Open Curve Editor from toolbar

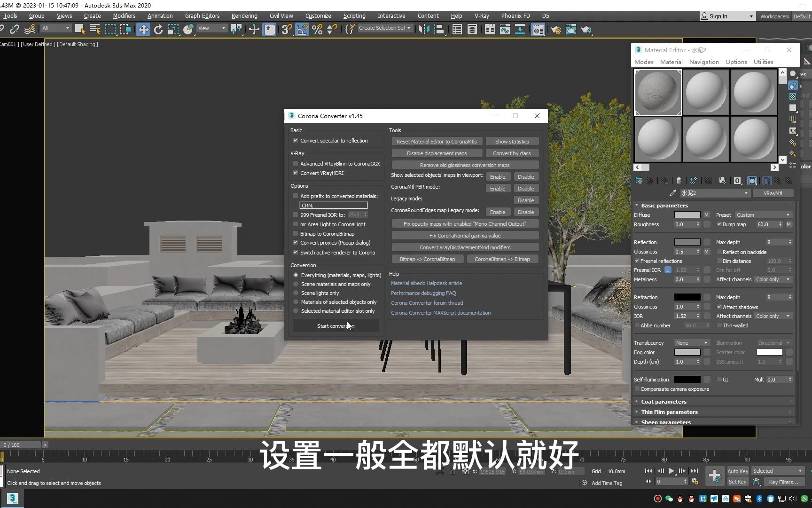pyautogui.click(x=505, y=30)
